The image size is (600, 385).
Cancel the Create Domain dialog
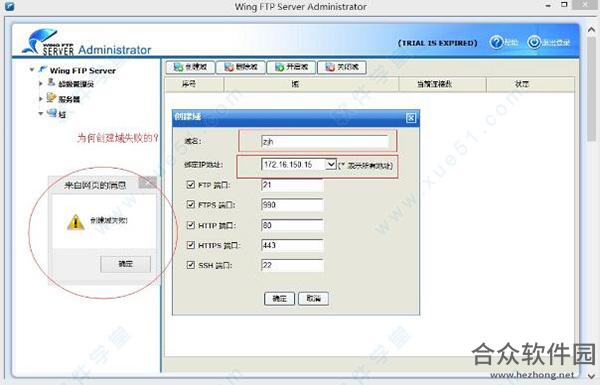coord(313,299)
